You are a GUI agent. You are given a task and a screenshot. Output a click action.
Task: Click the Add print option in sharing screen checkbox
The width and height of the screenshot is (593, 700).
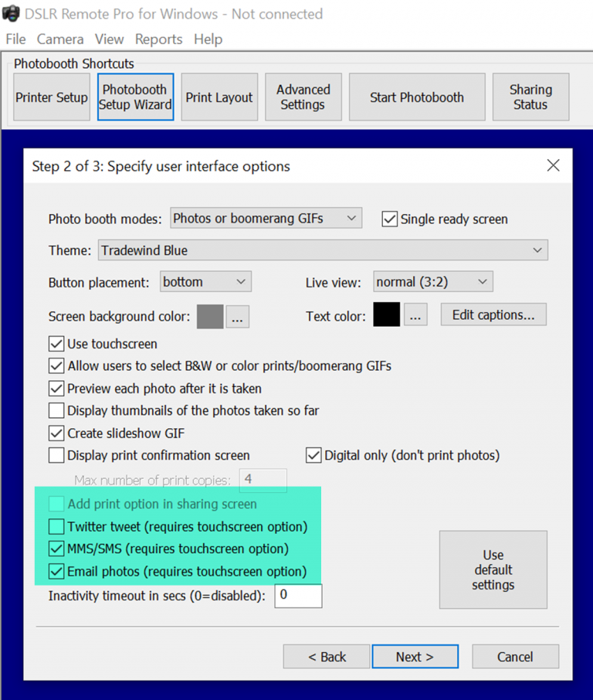(x=56, y=504)
